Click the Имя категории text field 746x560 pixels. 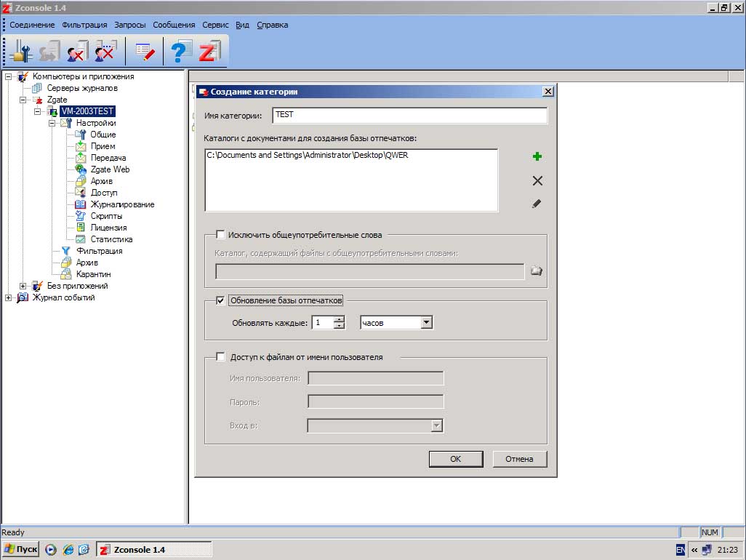[x=409, y=115]
